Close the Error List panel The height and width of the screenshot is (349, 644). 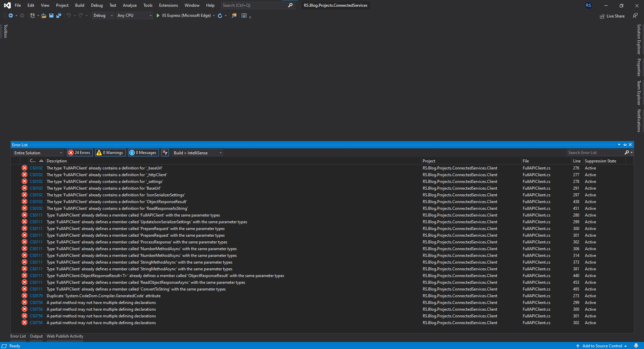click(x=630, y=145)
